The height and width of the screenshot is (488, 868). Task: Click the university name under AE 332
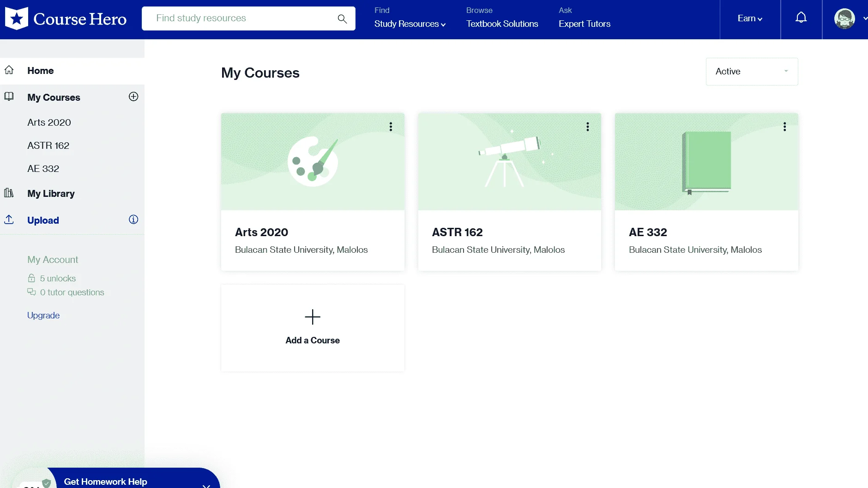pyautogui.click(x=695, y=250)
